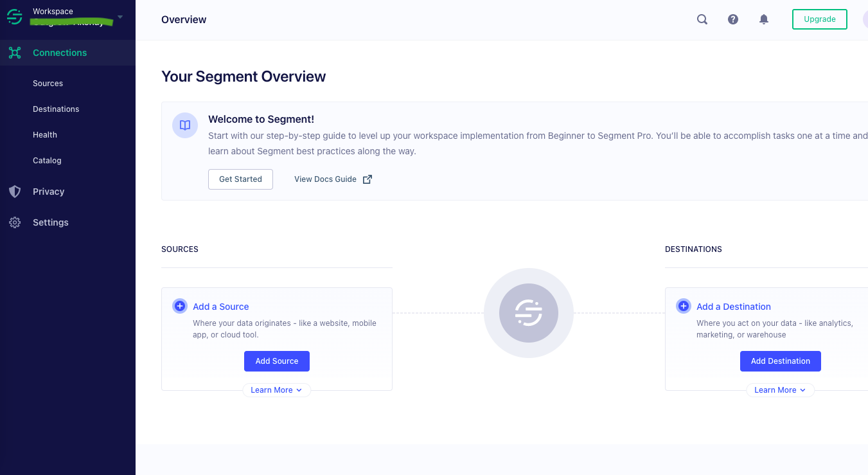Click the blue Add Destination button

click(781, 361)
